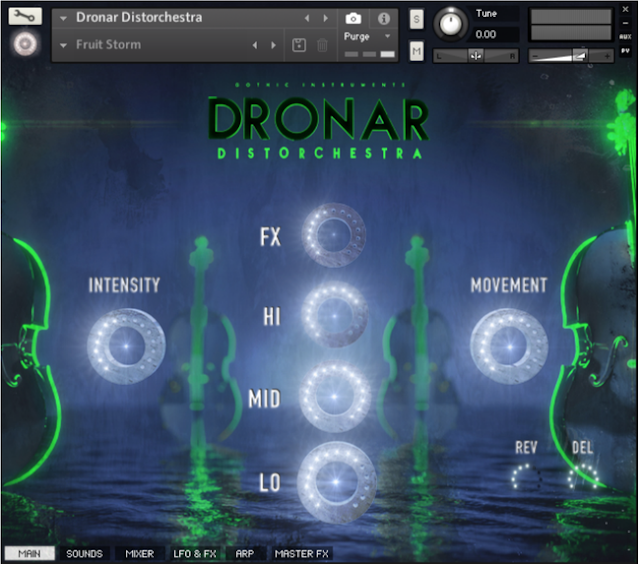The image size is (640, 564).
Task: Mute the instrument with M button
Action: coord(416,51)
